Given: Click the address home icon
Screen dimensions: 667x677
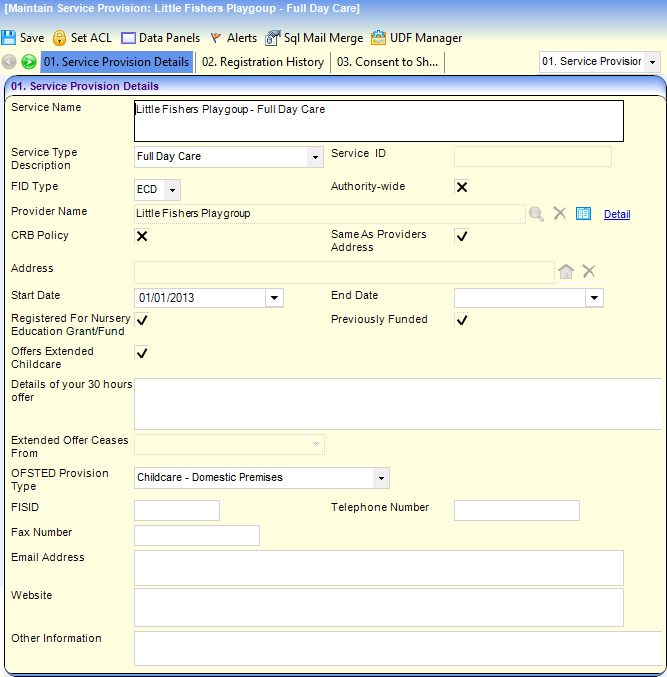Looking at the screenshot, I should [x=566, y=271].
